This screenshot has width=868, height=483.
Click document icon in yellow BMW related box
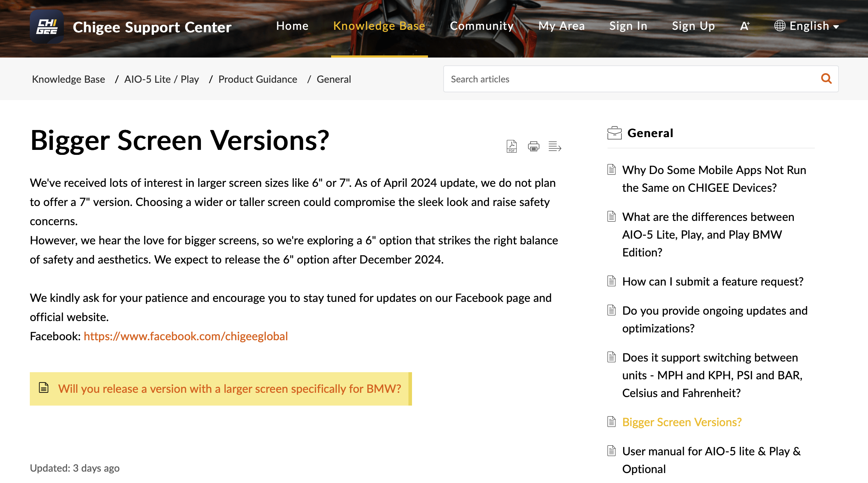coord(44,387)
